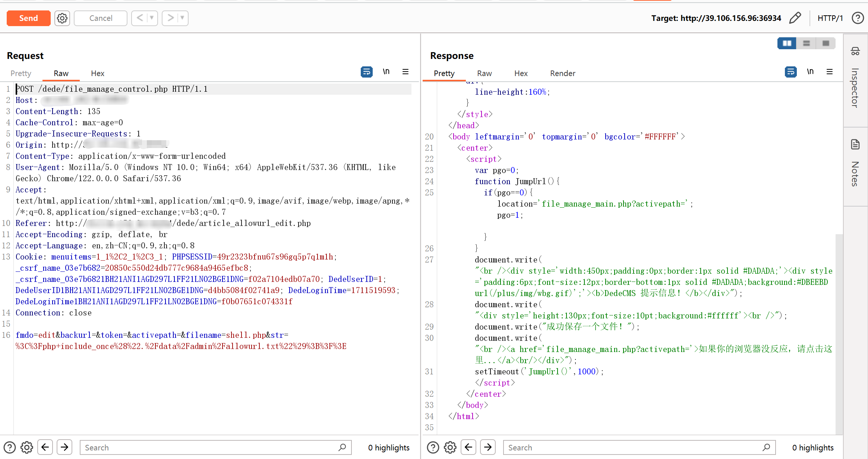Screen dimensions: 868x459
Task: Click the orange Send button
Action: pos(29,18)
